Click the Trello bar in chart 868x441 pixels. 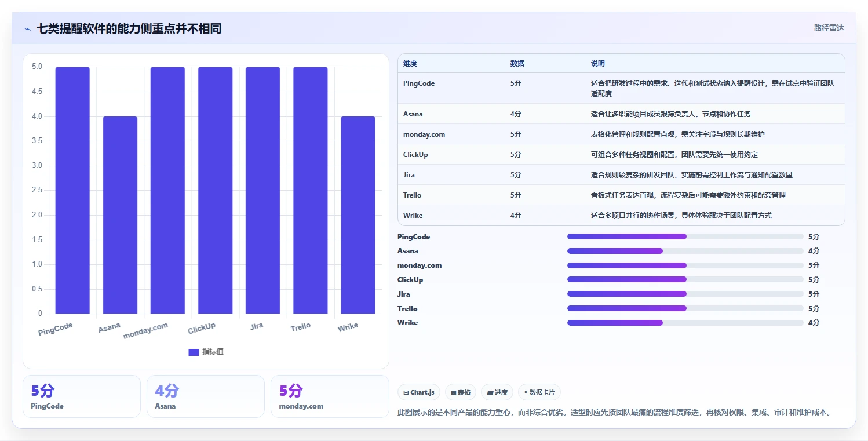point(310,191)
